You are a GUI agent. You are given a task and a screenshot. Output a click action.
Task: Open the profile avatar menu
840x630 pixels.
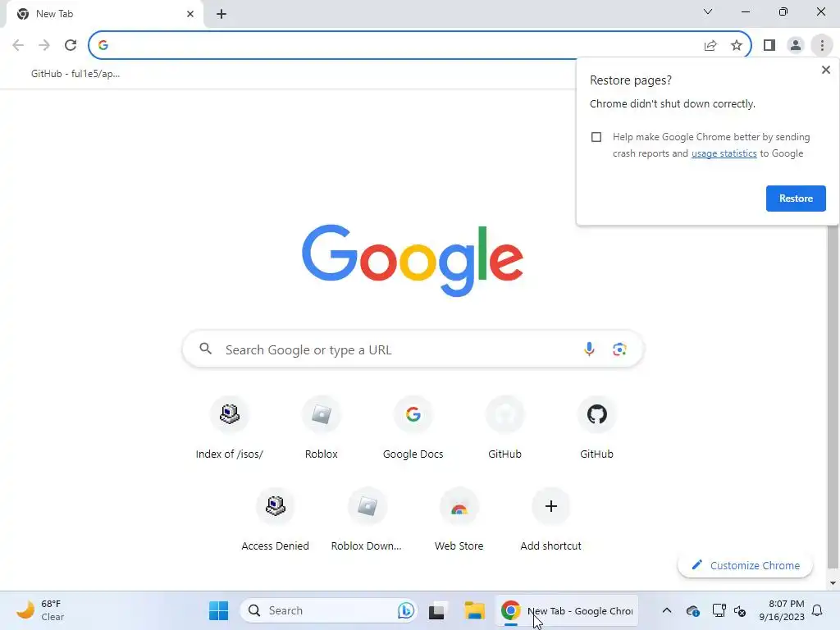tap(796, 46)
